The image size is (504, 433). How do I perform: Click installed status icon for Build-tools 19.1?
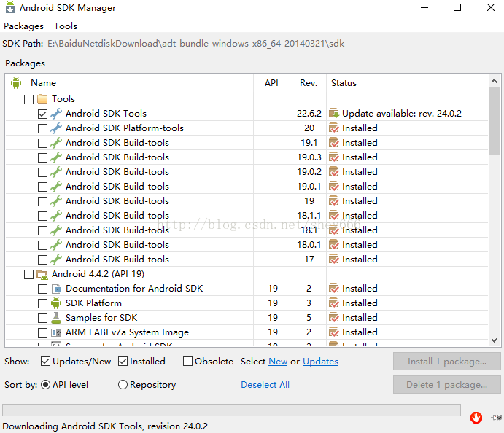[x=334, y=143]
